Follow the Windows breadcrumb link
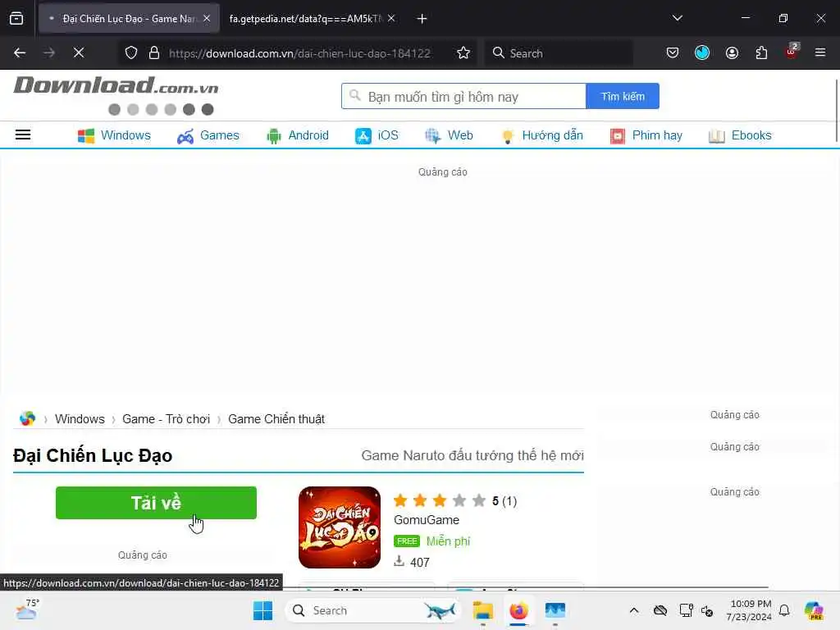This screenshot has height=630, width=840. (80, 419)
